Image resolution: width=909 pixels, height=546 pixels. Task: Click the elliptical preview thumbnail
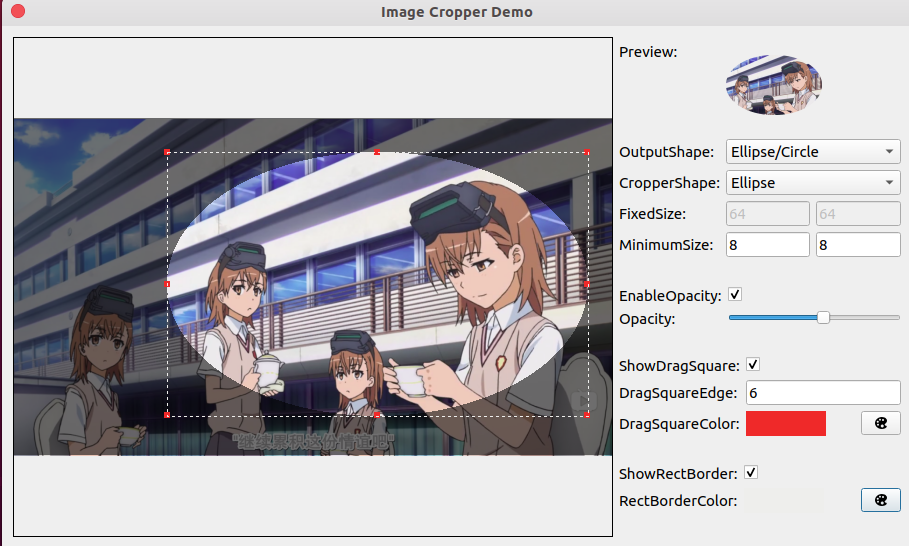774,85
